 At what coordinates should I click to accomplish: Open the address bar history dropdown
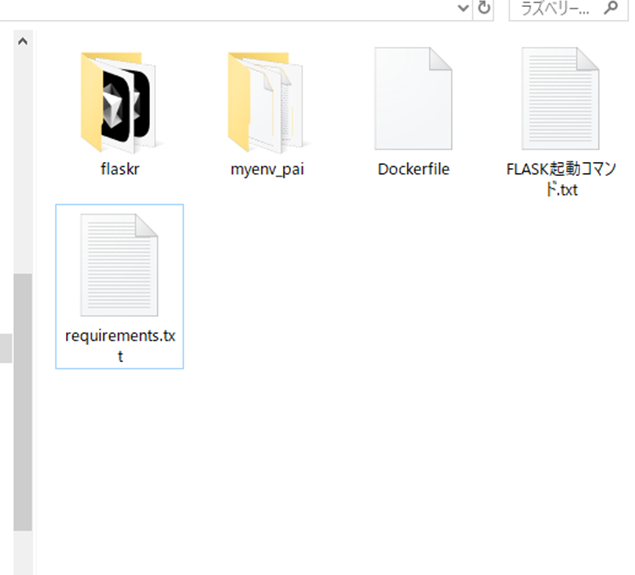coord(463,8)
